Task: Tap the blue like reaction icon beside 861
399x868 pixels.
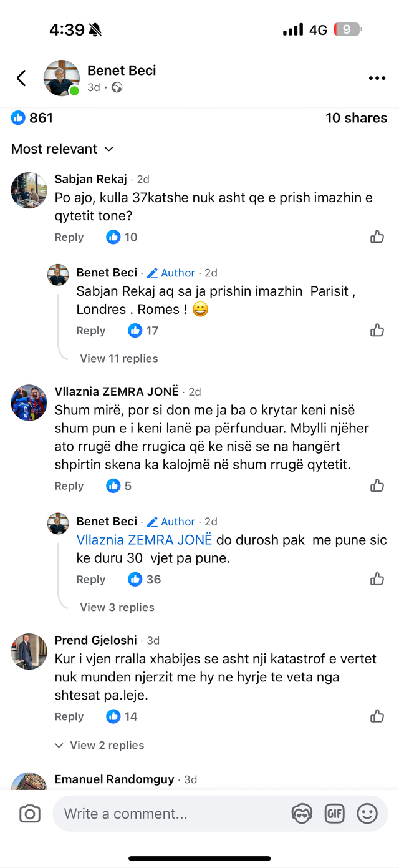Action: [19, 118]
